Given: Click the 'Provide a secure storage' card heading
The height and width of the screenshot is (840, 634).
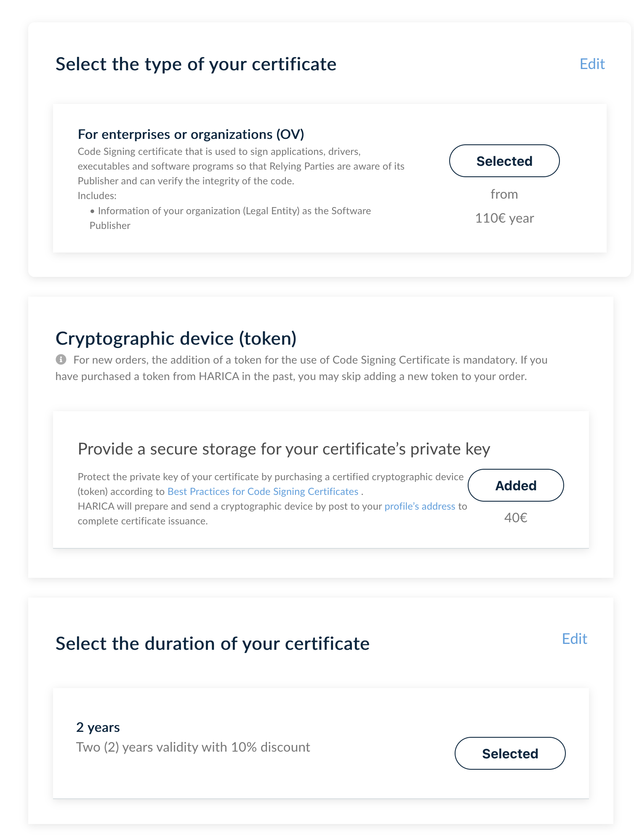Looking at the screenshot, I should [284, 449].
